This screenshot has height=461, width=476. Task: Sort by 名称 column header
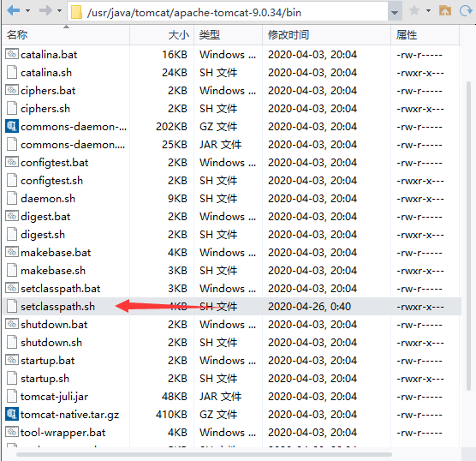[x=66, y=35]
